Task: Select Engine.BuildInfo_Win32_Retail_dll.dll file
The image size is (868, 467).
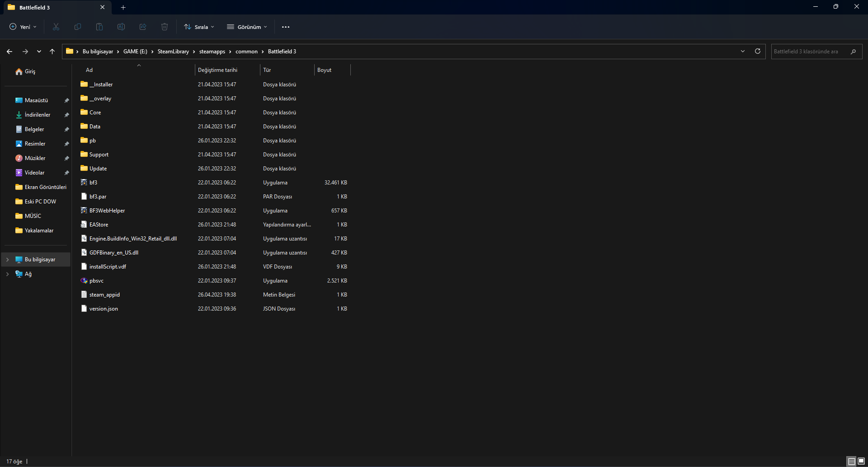Action: coord(214,239)
